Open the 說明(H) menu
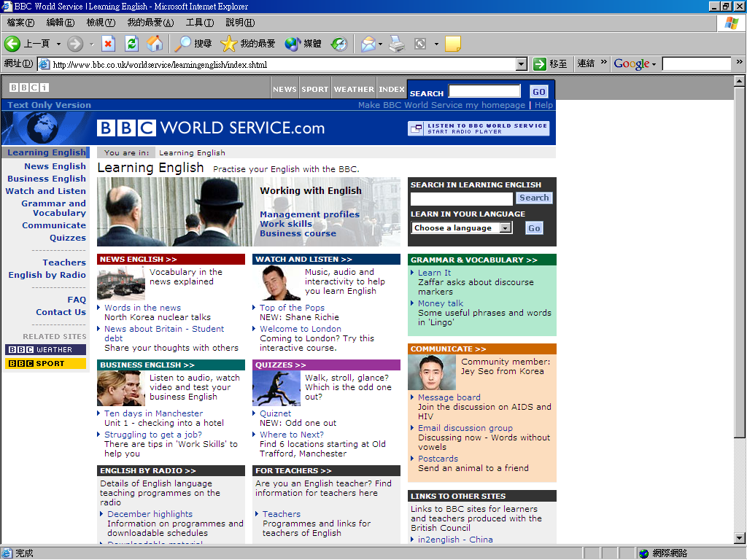Screen dimensions: 747x560 point(240,23)
